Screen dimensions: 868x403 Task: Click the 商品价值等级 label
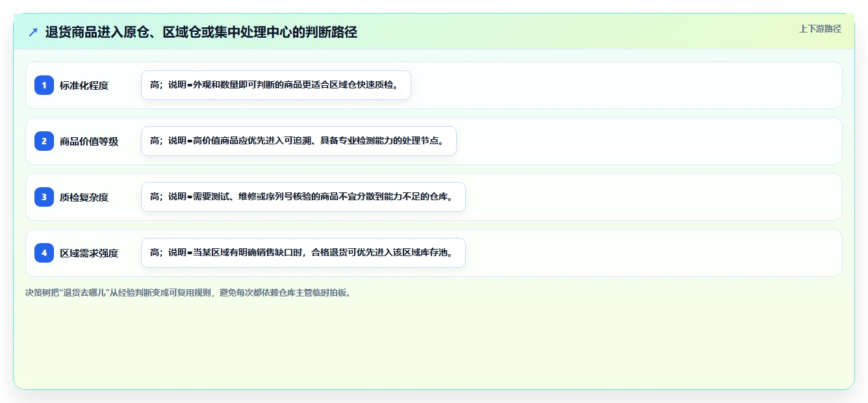coord(89,141)
